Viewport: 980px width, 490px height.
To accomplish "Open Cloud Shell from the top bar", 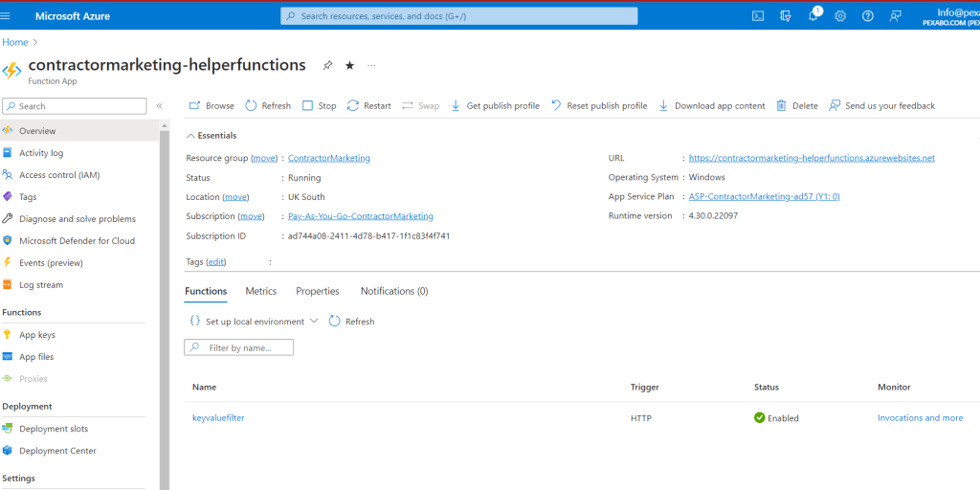I will tap(758, 16).
